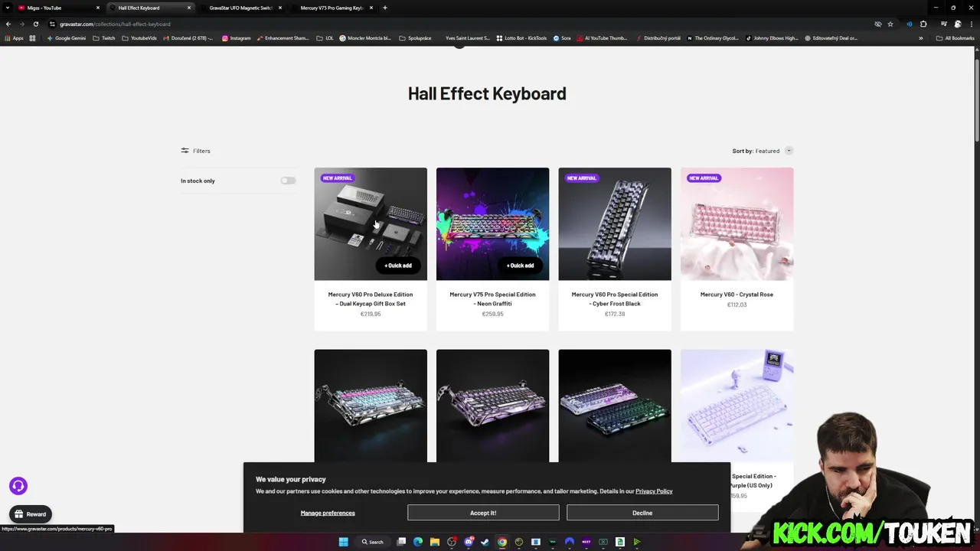Open the Sora bookmark

click(563, 38)
